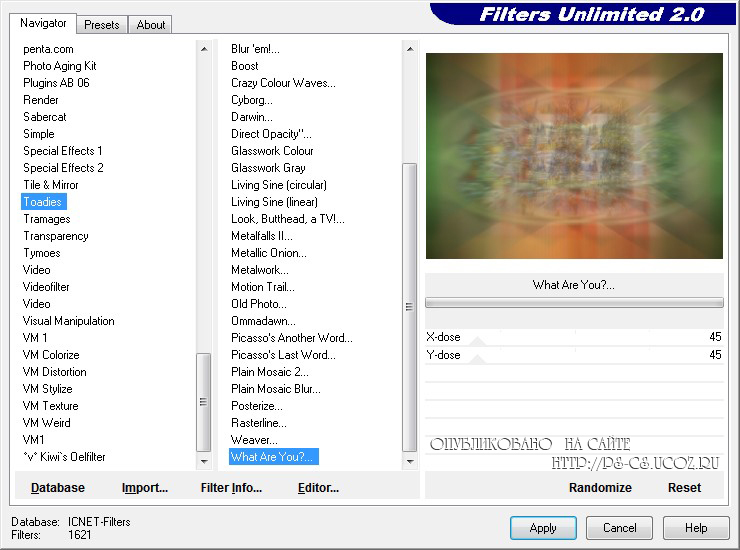Pick the Sabercat category
740x550 pixels.
point(45,117)
